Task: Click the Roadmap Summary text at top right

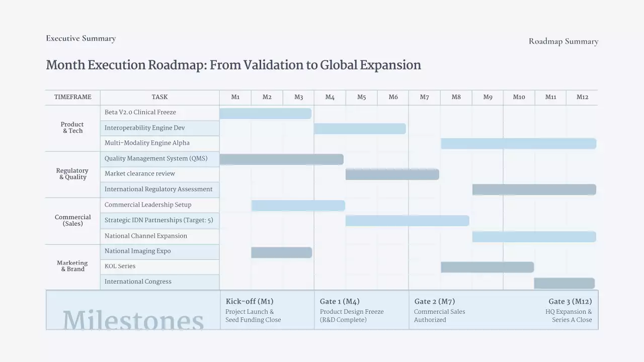Action: pos(563,41)
